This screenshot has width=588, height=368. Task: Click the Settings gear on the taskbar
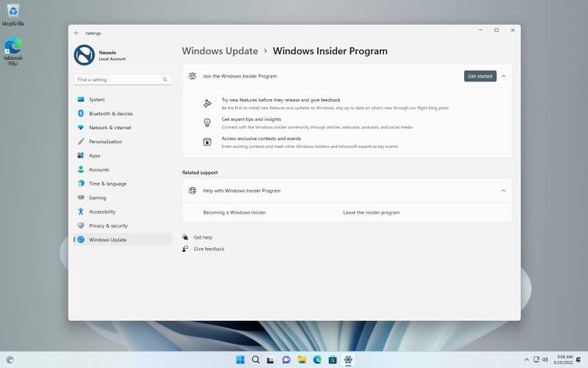pyautogui.click(x=348, y=359)
